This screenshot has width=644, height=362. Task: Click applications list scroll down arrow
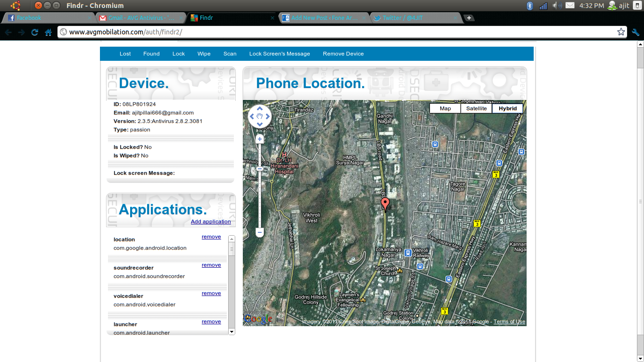point(231,332)
